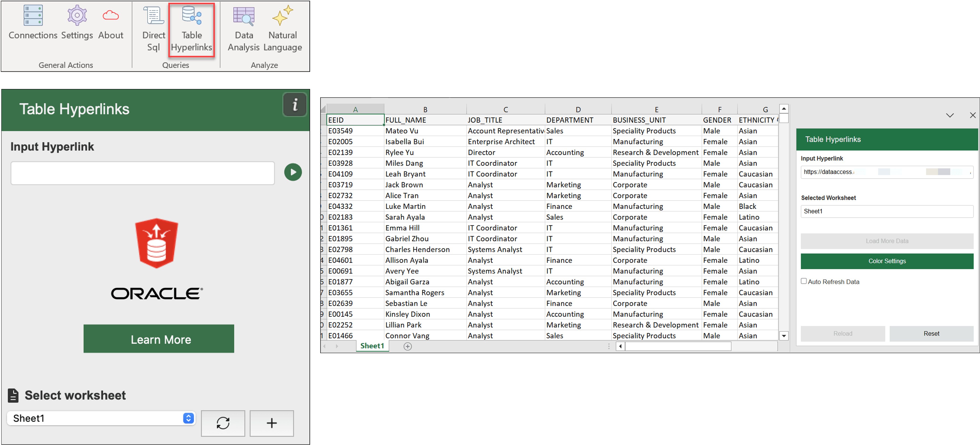Open the info icon in Table Hyperlinks header

click(294, 104)
